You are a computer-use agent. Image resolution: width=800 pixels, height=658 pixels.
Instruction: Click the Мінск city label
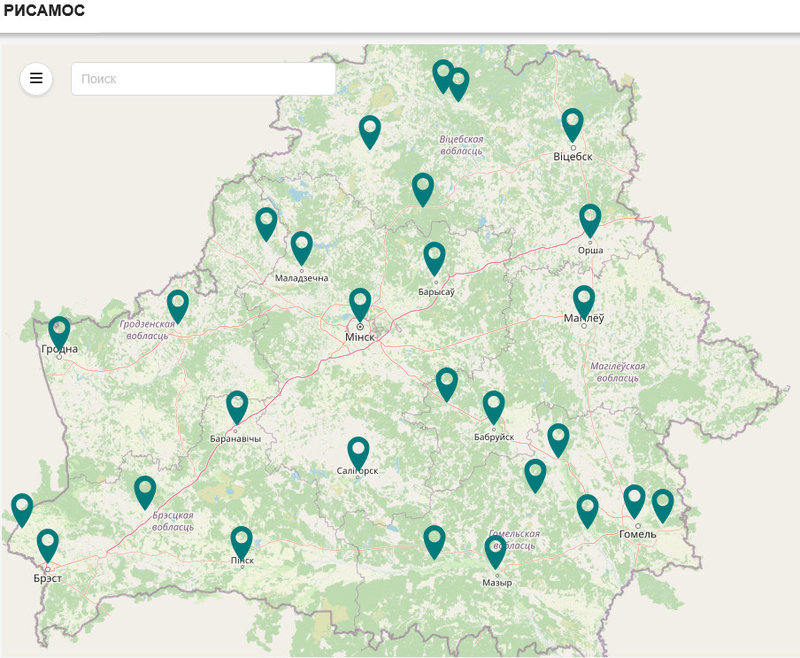click(359, 338)
